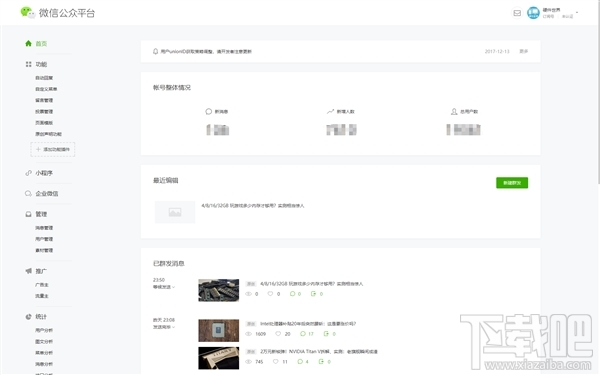Click the WeChat logo in the header

click(x=28, y=12)
